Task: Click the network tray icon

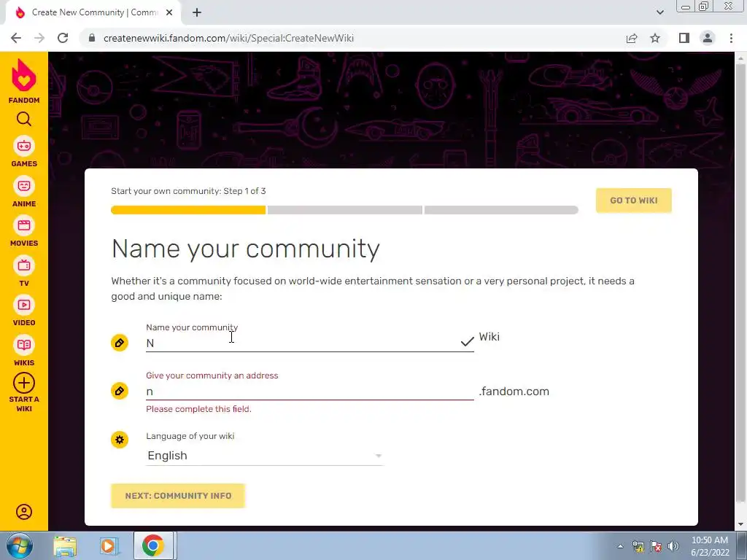Action: coord(638,546)
